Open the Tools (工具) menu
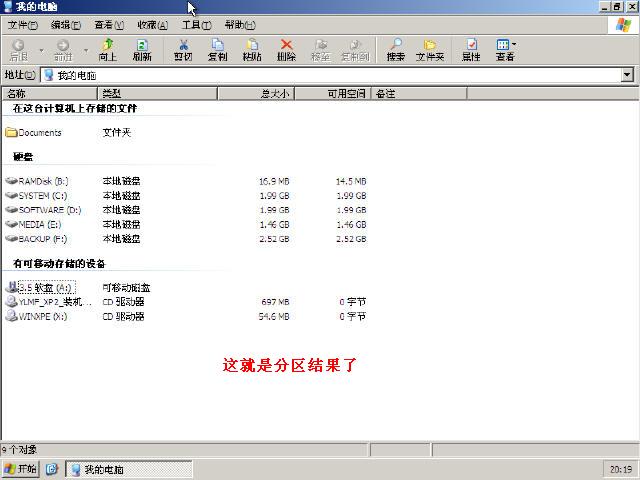 coord(196,24)
